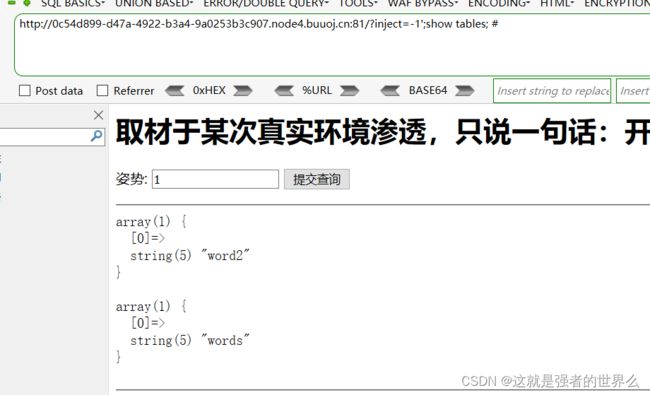Screen dimensions: 650x395
Task: Open the HTML menu
Action: click(x=557, y=3)
